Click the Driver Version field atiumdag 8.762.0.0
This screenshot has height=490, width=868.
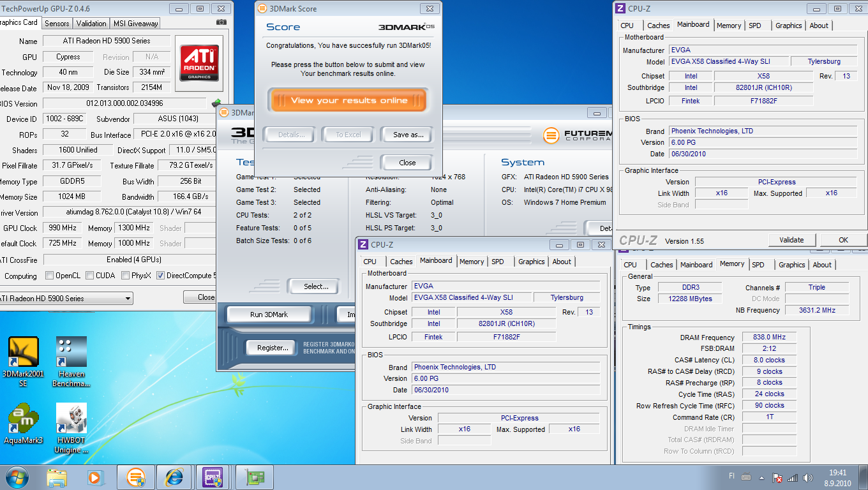[x=129, y=212]
